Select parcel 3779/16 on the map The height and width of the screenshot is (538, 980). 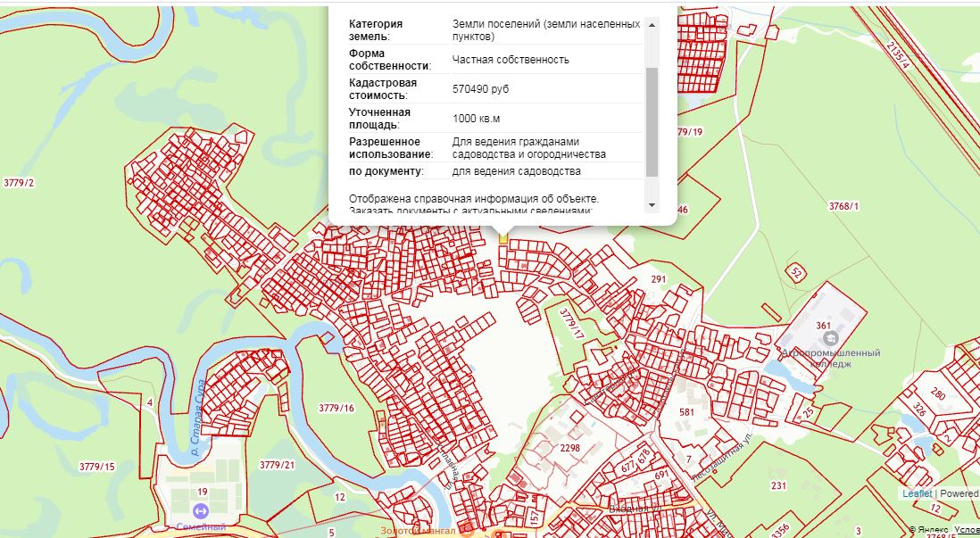(336, 408)
